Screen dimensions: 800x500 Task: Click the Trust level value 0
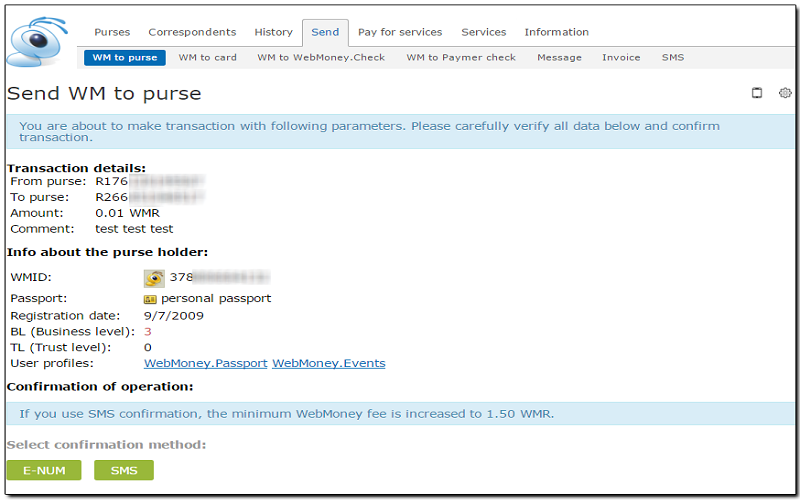pos(147,347)
